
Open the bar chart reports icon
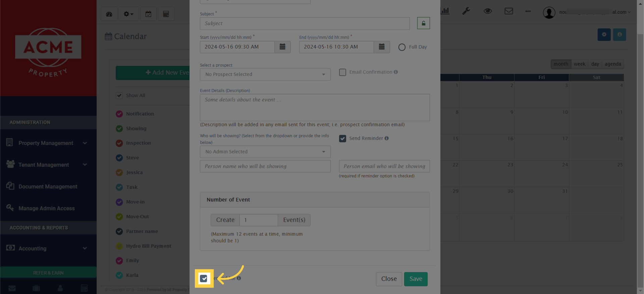[x=445, y=11]
